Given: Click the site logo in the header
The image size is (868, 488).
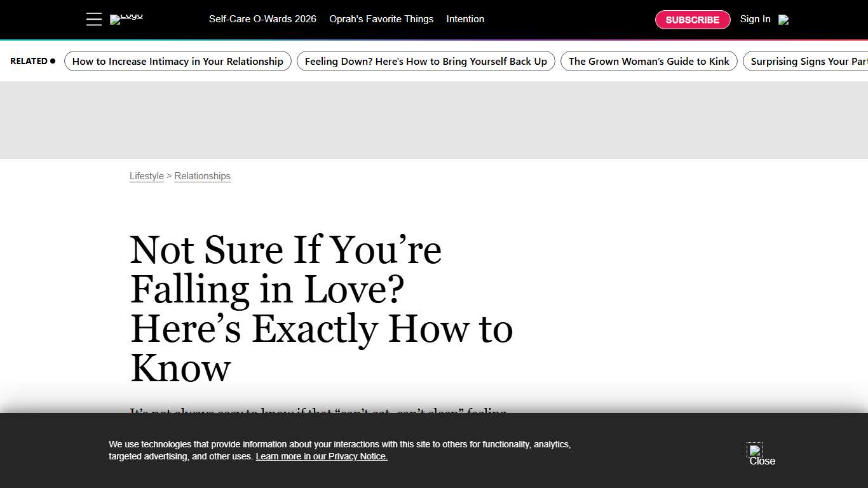Looking at the screenshot, I should [126, 18].
